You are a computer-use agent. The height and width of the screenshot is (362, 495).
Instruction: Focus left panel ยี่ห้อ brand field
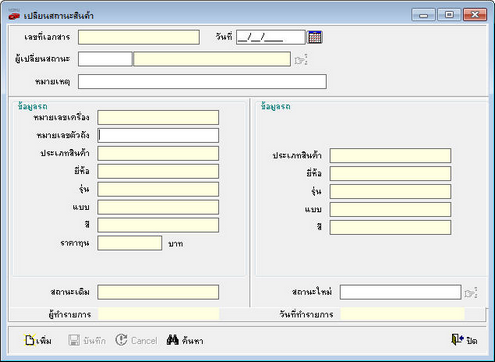tap(158, 171)
